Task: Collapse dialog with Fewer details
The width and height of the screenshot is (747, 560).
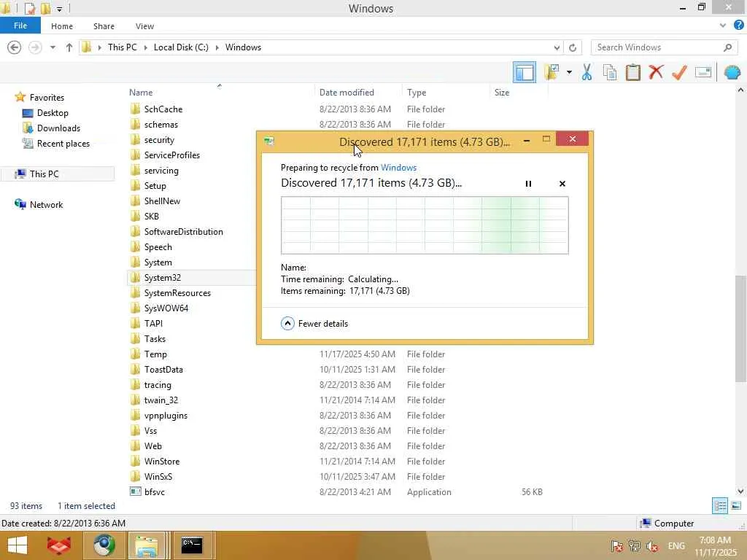Action: coord(314,324)
